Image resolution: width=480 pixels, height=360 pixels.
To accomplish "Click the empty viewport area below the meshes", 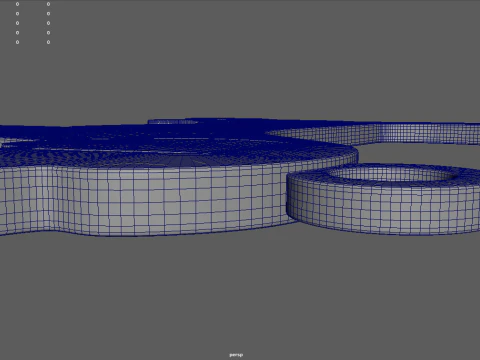I will [240, 293].
